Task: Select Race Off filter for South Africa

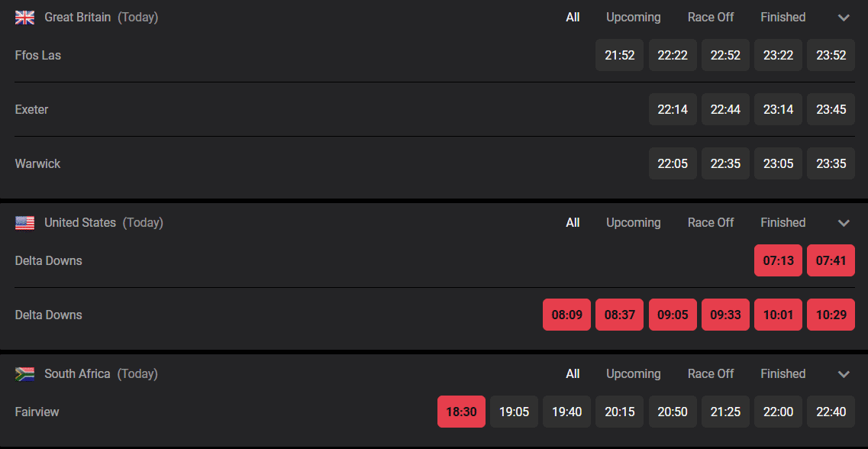Action: tap(710, 373)
